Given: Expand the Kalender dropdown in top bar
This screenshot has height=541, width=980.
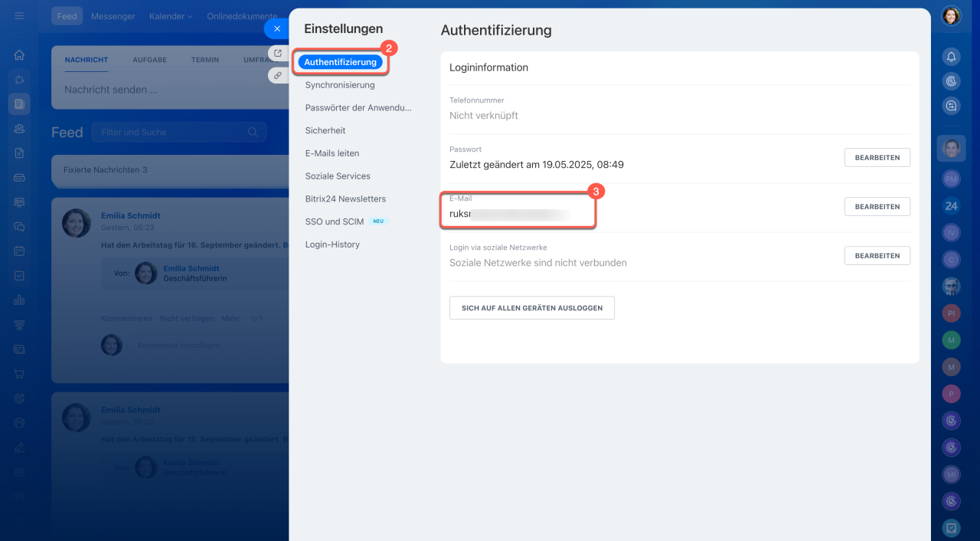Looking at the screenshot, I should click(x=171, y=16).
